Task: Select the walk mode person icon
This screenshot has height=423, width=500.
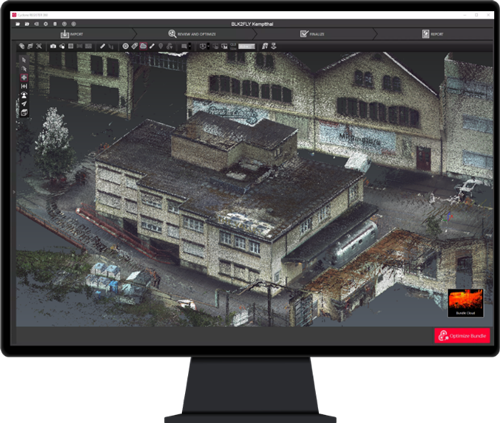Action: [x=24, y=95]
